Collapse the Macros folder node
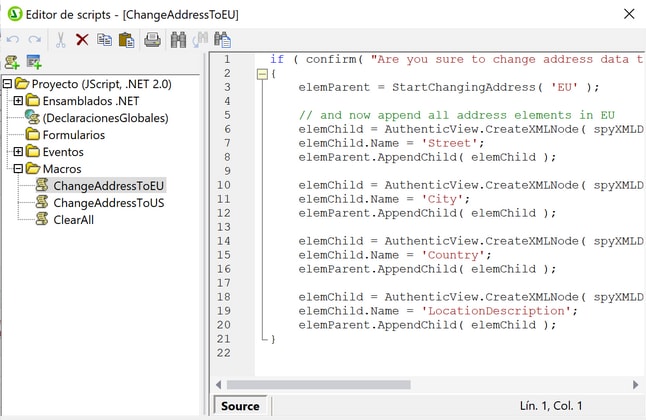646x420 pixels. 18,169
